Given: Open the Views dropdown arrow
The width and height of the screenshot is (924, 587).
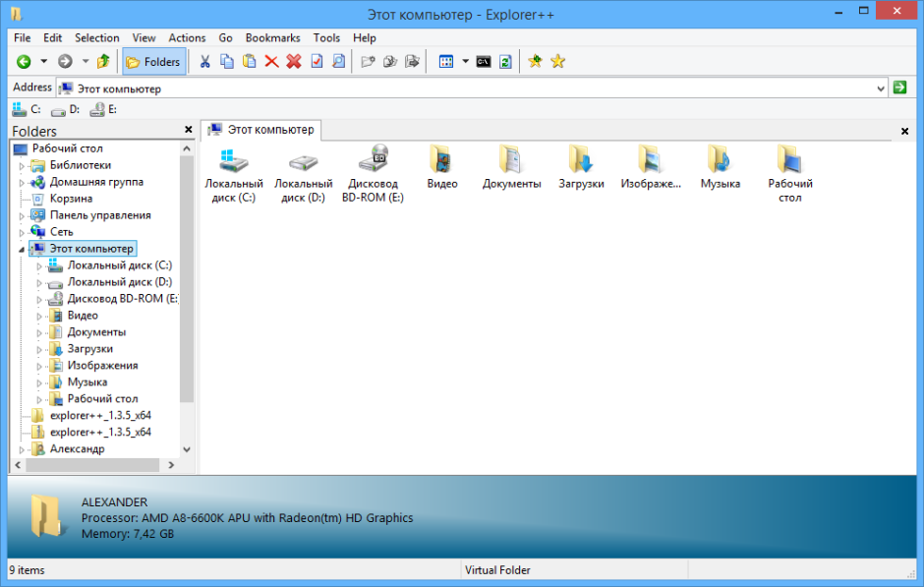Looking at the screenshot, I should pos(465,61).
